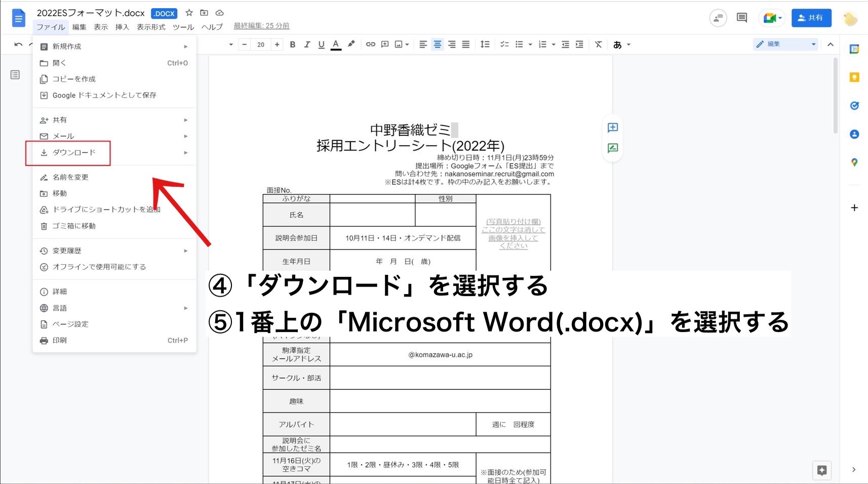The height and width of the screenshot is (484, 868).
Task: Click the move-to-folder icon beside the title
Action: pos(204,13)
